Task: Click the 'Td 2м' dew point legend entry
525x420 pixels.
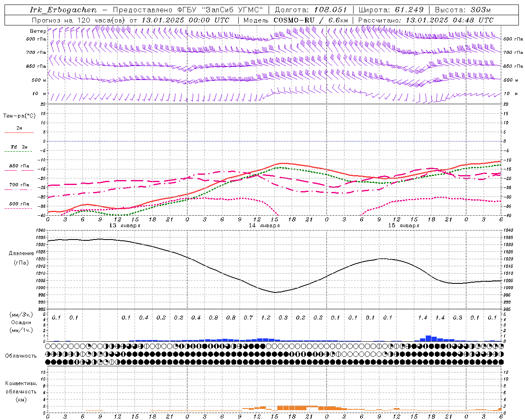Action: pos(19,147)
